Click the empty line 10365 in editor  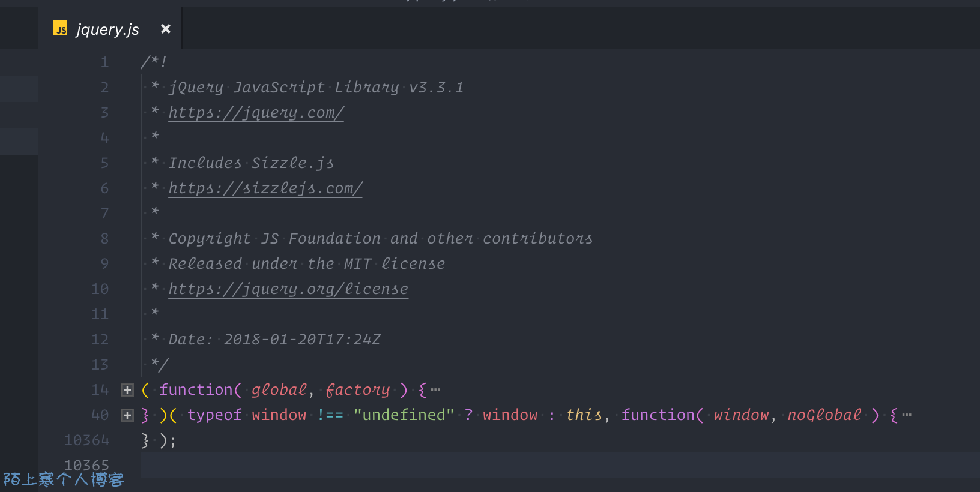560,466
